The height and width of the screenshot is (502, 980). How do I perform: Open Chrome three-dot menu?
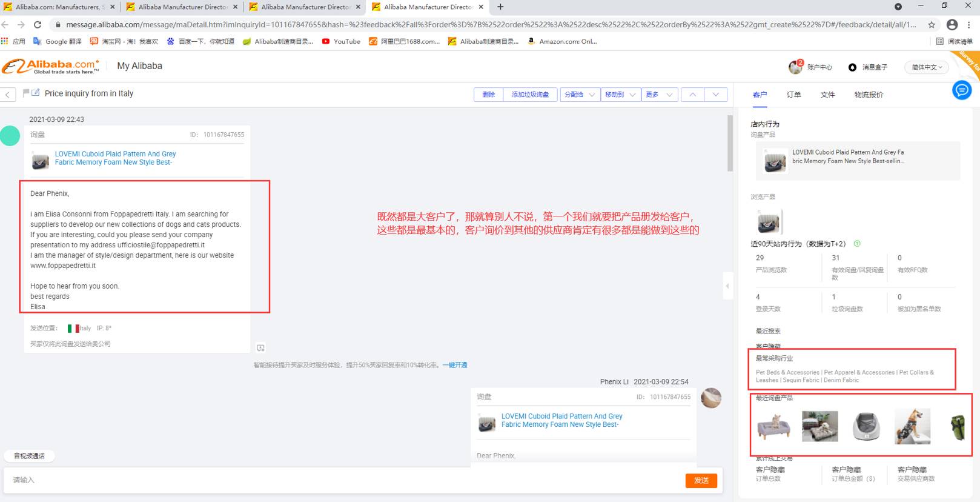970,25
